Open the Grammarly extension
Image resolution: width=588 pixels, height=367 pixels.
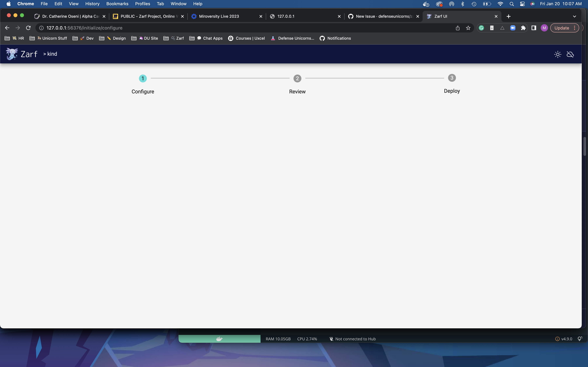click(481, 28)
